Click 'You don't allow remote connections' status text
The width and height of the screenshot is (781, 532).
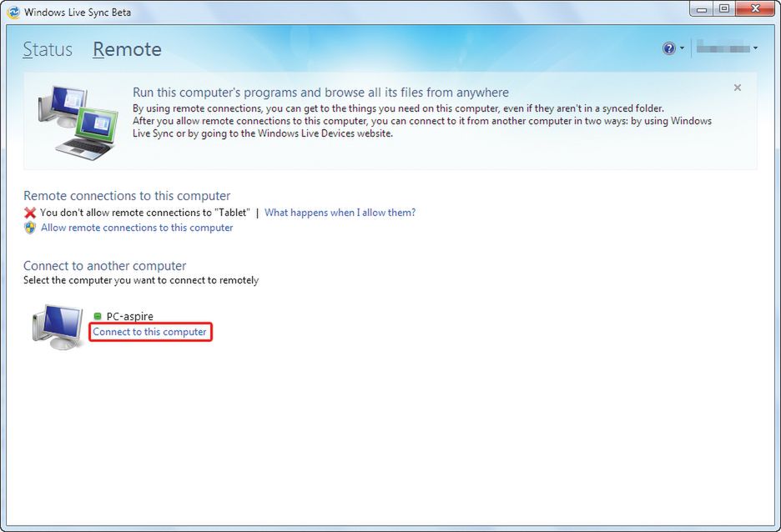(145, 213)
